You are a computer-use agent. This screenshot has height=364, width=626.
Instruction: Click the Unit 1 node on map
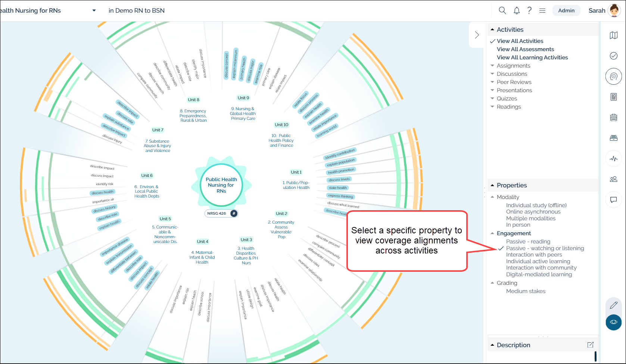pos(296,172)
